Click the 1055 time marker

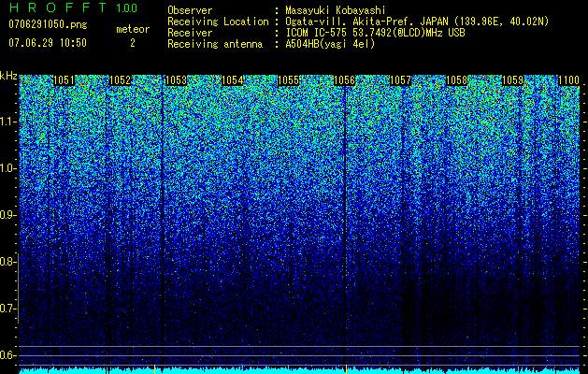click(x=288, y=80)
